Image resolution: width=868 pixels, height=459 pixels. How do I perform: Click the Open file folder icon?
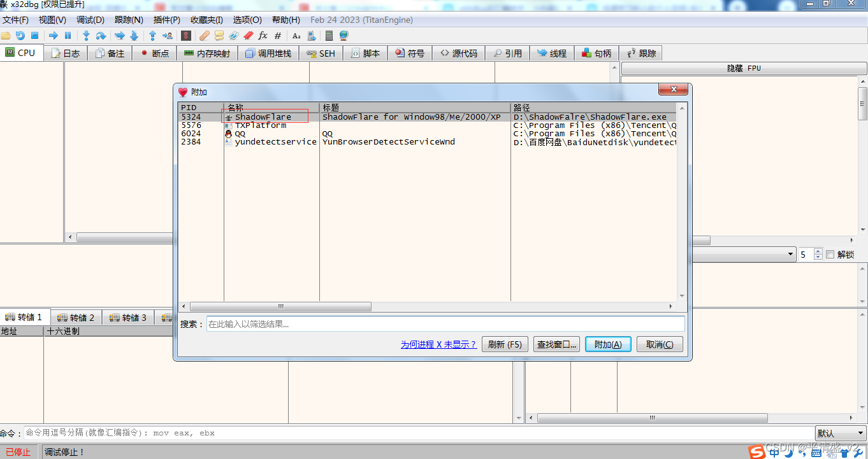(x=6, y=36)
